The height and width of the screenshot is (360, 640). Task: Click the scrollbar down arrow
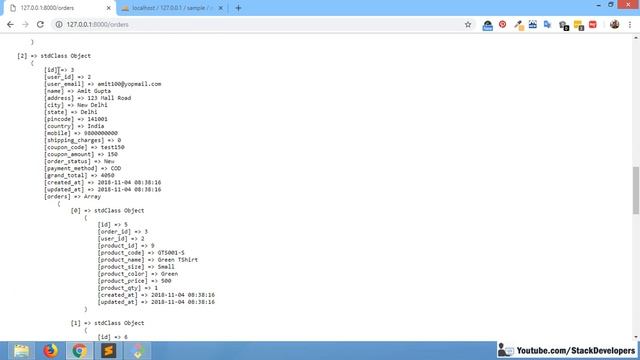[x=636, y=337]
